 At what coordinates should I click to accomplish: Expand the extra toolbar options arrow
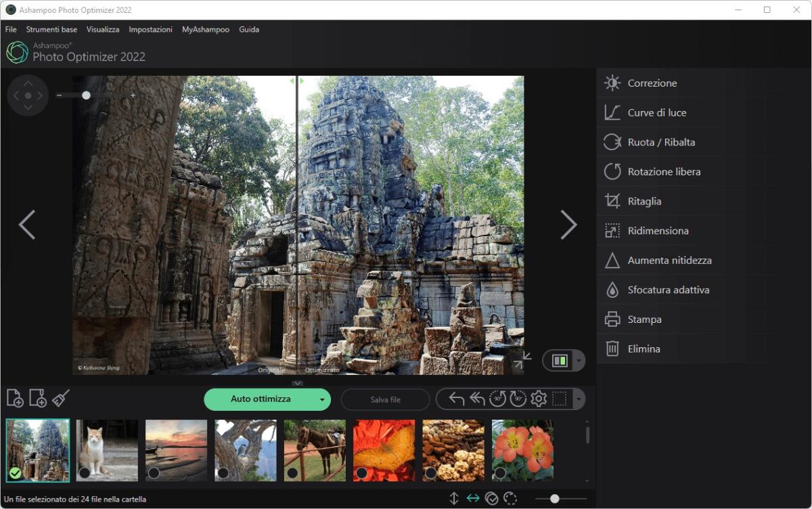point(579,399)
